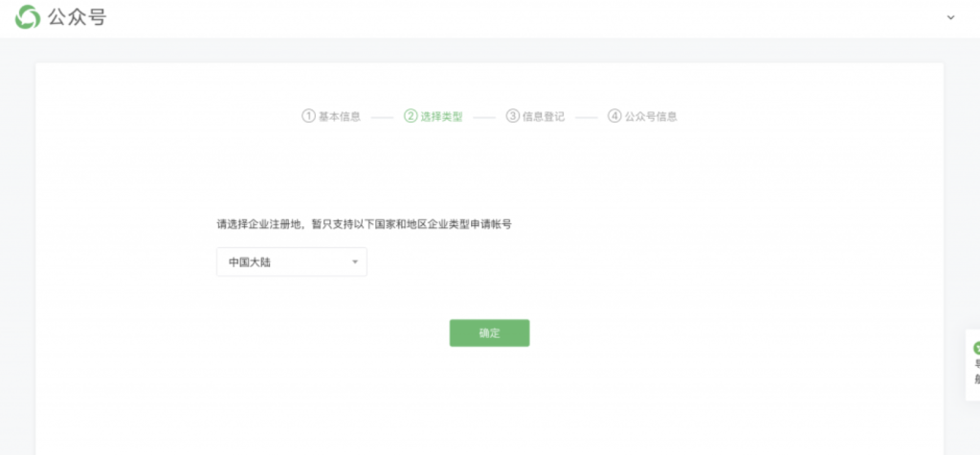
Task: Click the green circled number 2 icon
Action: tap(411, 116)
